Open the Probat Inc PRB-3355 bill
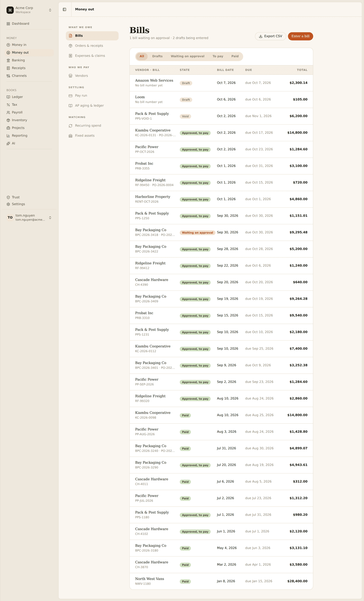This screenshot has width=364, height=601. pyautogui.click(x=221, y=166)
